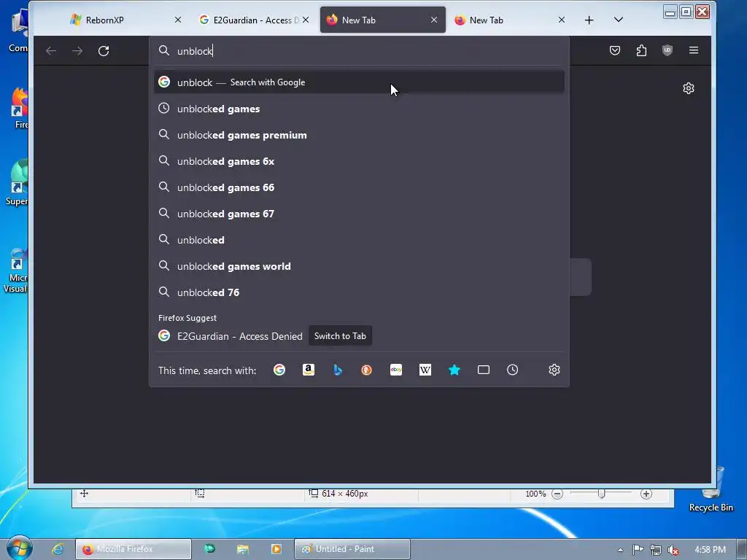747x560 pixels.
Task: Launch Internet Explorer from taskbar
Action: coord(58,549)
